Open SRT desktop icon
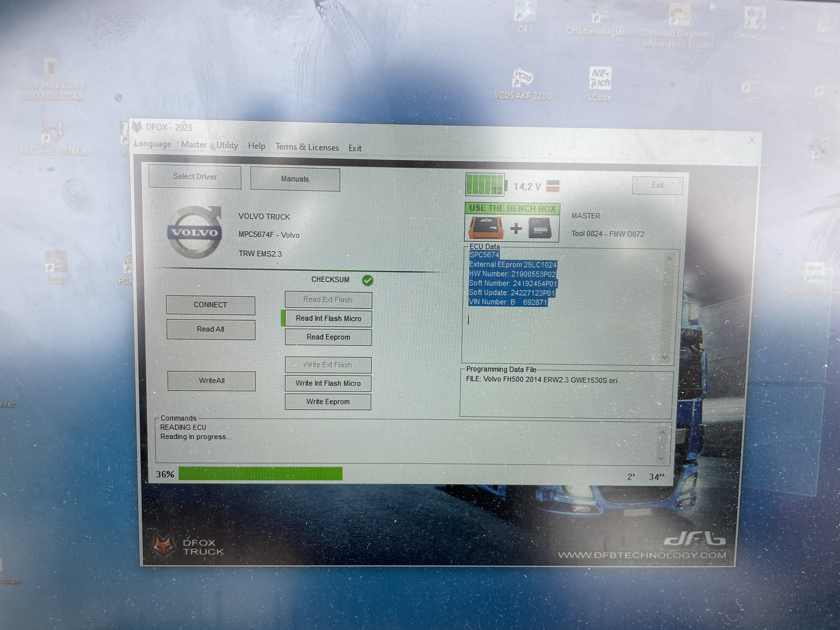 pyautogui.click(x=751, y=89)
